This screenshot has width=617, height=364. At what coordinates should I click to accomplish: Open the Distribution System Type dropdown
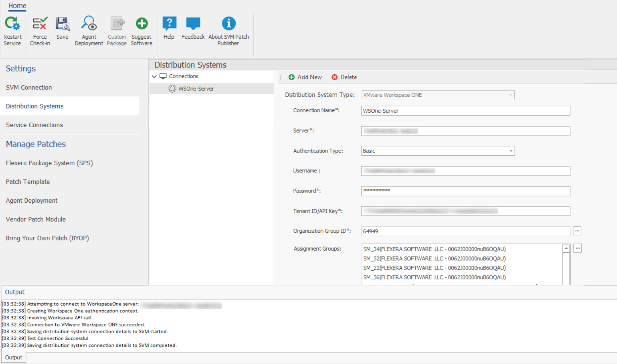tap(510, 95)
